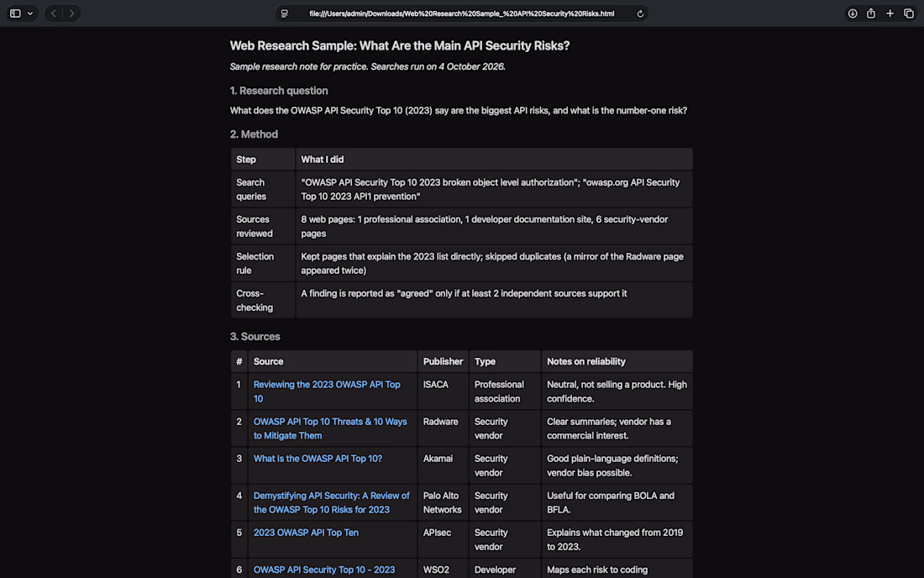The height and width of the screenshot is (578, 924).
Task: Click the file URL address field
Action: pos(461,13)
